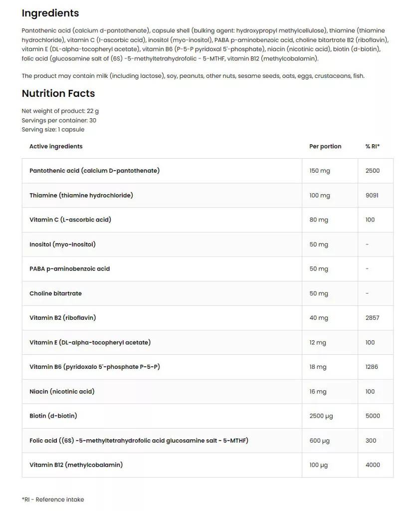Click the Vitamin B12 (methylcobalamin) row label

click(76, 465)
